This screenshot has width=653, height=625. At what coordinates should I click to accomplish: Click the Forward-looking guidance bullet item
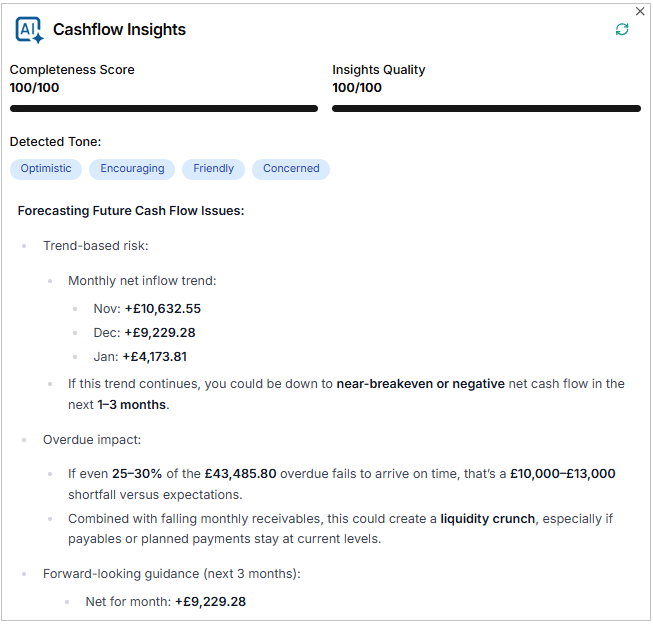[171, 574]
